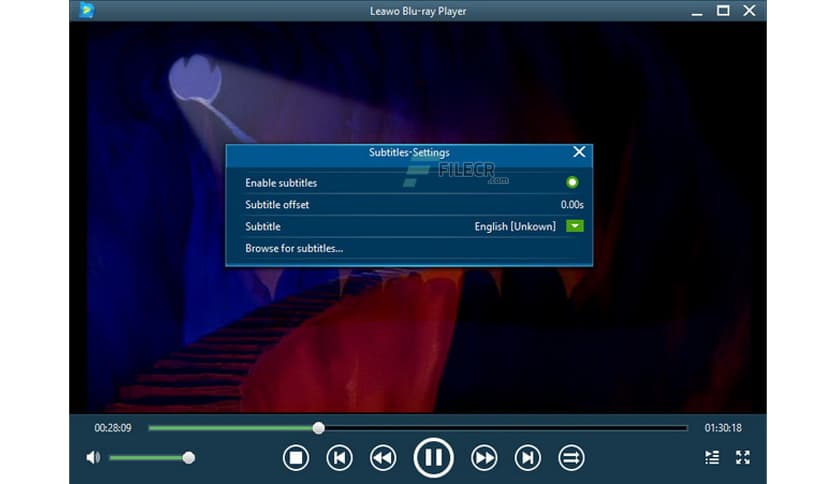The height and width of the screenshot is (484, 836).
Task: Click Browse for subtitles...
Action: 294,248
